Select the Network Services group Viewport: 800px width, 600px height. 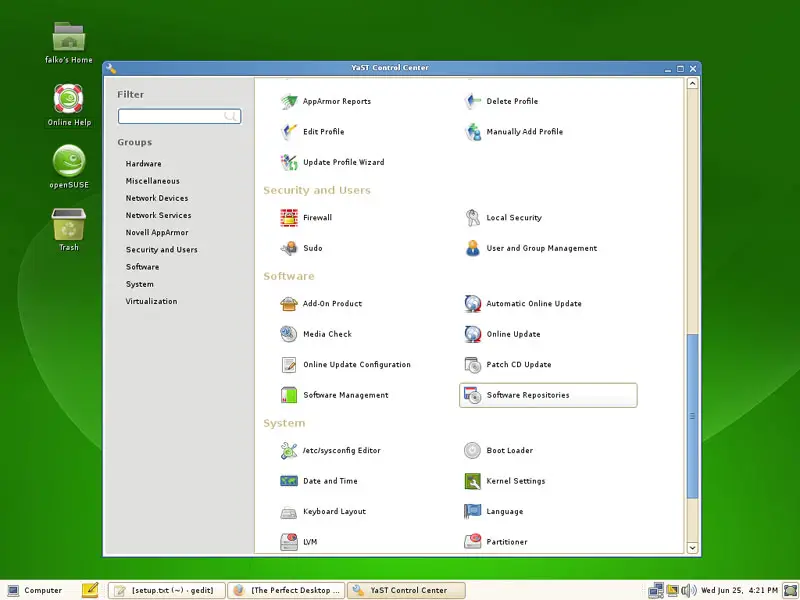158,215
